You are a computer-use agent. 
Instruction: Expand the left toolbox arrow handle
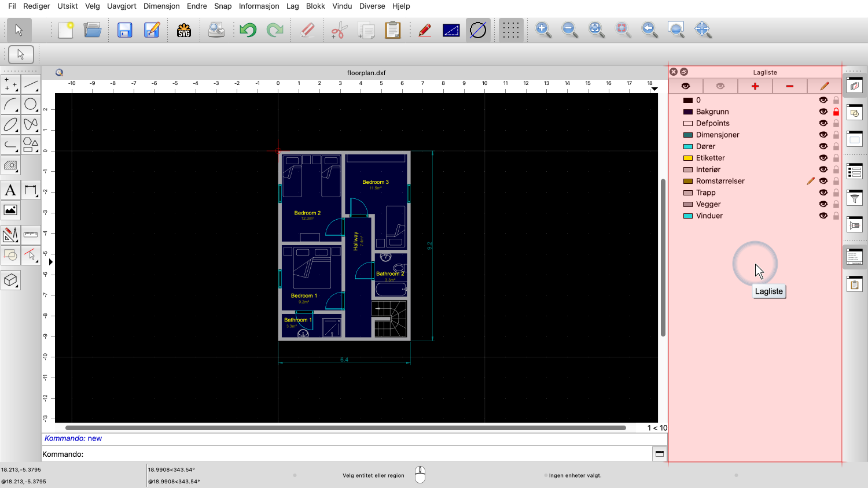tap(51, 262)
